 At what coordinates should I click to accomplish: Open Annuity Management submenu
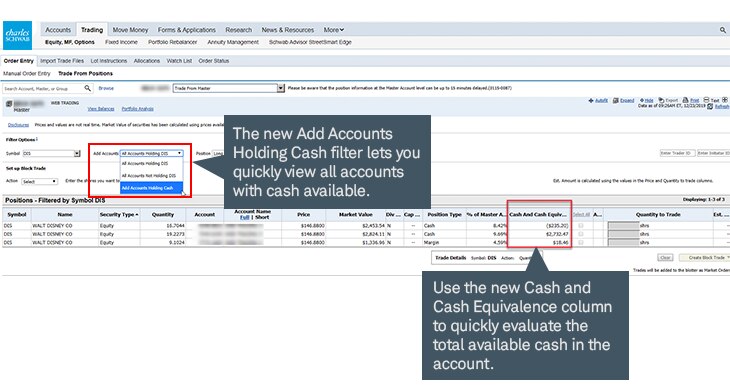[233, 42]
